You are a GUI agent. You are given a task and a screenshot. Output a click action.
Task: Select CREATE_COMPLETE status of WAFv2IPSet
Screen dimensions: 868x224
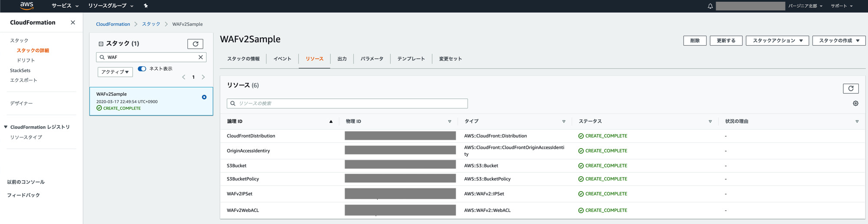click(x=603, y=194)
